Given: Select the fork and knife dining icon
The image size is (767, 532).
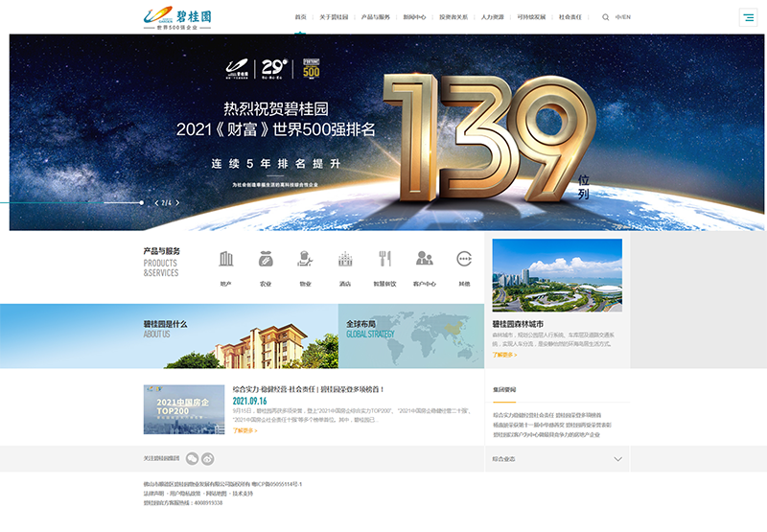Looking at the screenshot, I should pyautogui.click(x=384, y=259).
